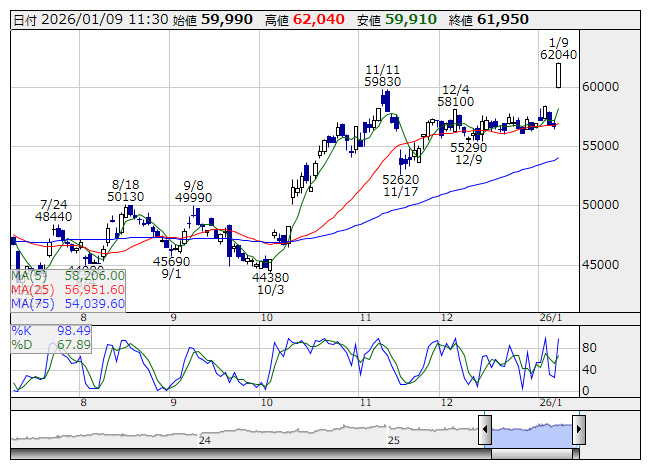Click the %D stochastic legend
653x470 pixels.
[x=22, y=345]
